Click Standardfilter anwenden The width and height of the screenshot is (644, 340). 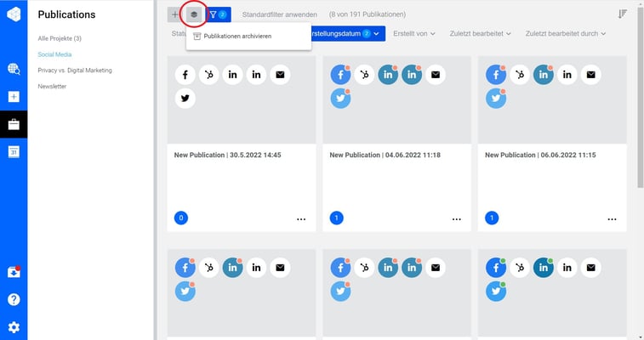point(279,14)
